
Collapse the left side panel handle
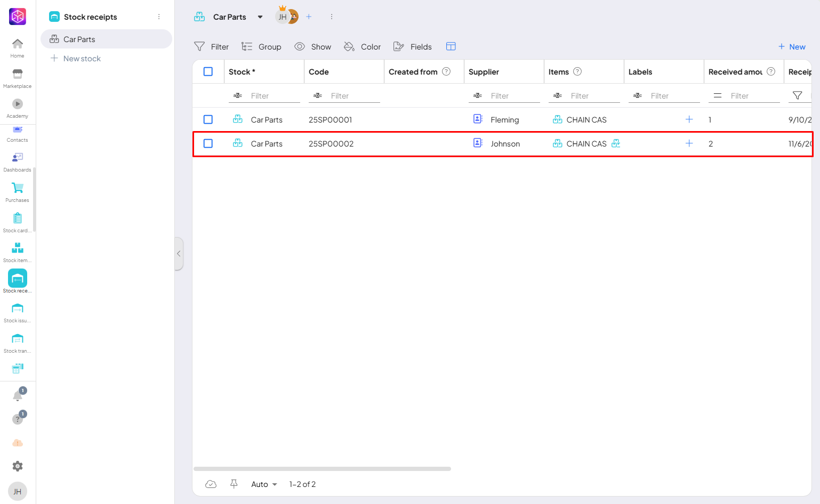tap(179, 254)
